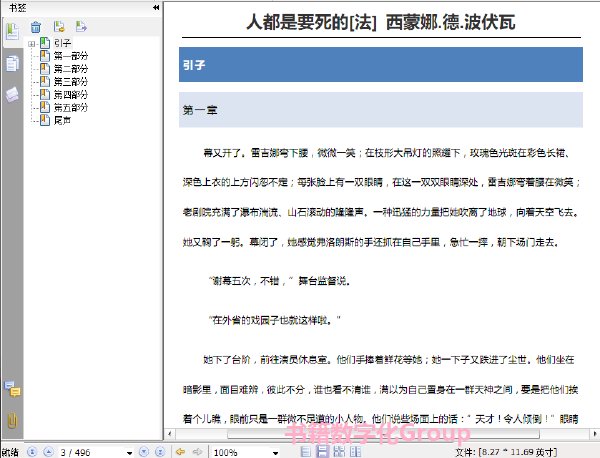Screen dimensions: 600x458
Task: Open the Layers panel icon
Action: point(12,94)
